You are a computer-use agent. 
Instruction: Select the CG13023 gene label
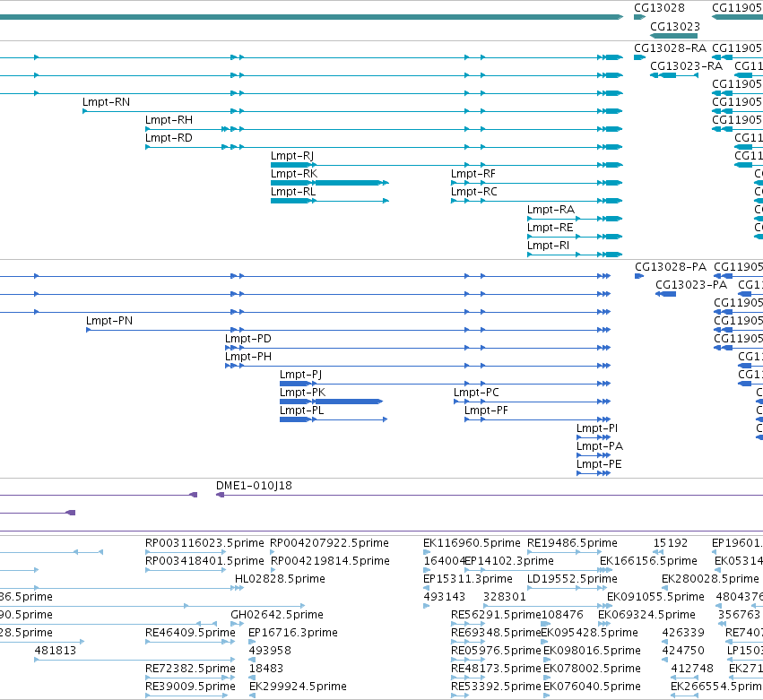pyautogui.click(x=675, y=26)
